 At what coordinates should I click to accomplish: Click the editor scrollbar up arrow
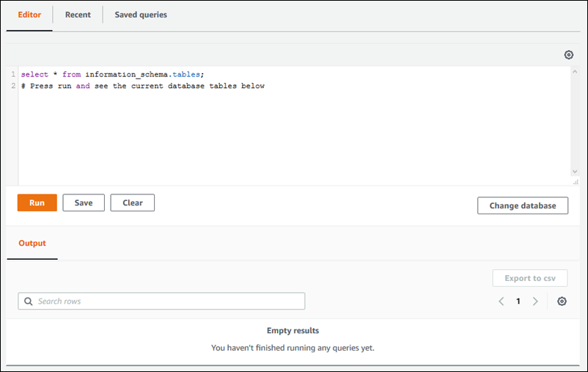pyautogui.click(x=575, y=73)
